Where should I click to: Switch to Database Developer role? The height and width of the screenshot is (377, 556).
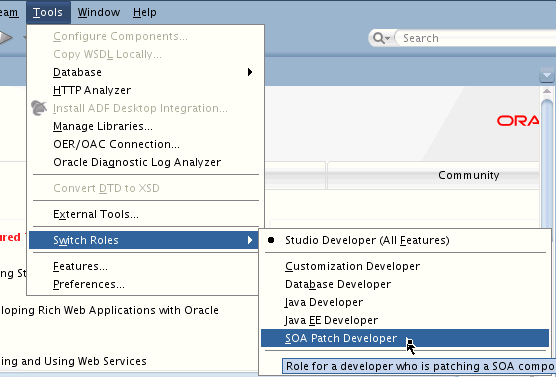tap(405, 284)
